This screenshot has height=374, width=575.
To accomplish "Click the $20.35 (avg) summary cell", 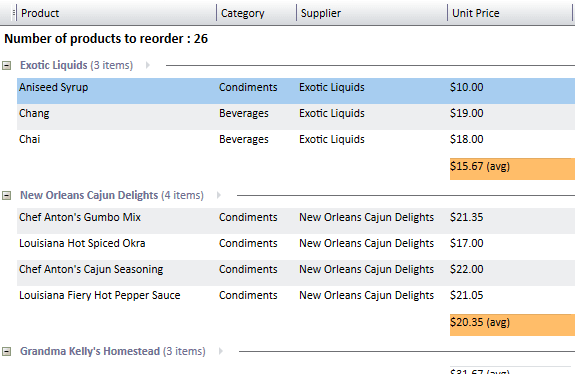I will 512,324.
